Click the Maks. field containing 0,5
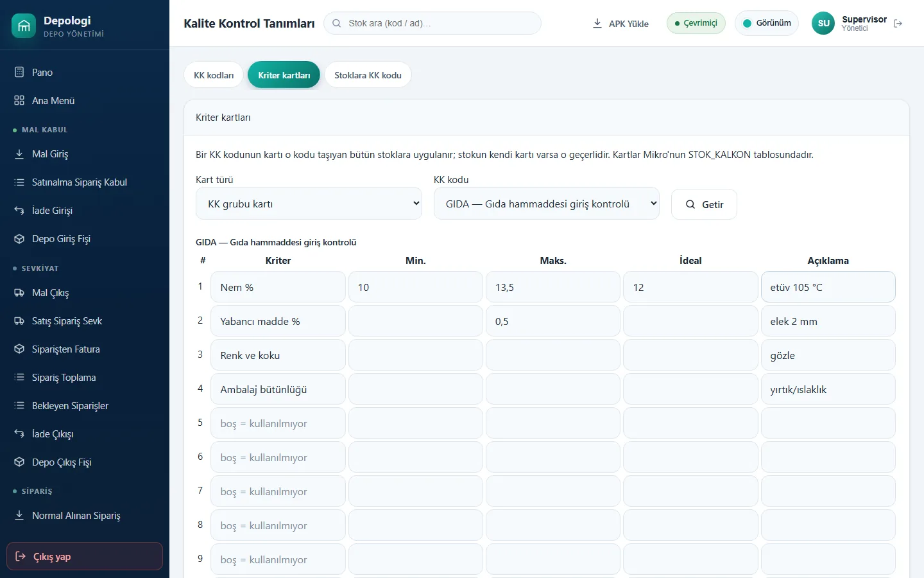Viewport: 924px width, 578px height. [x=553, y=321]
